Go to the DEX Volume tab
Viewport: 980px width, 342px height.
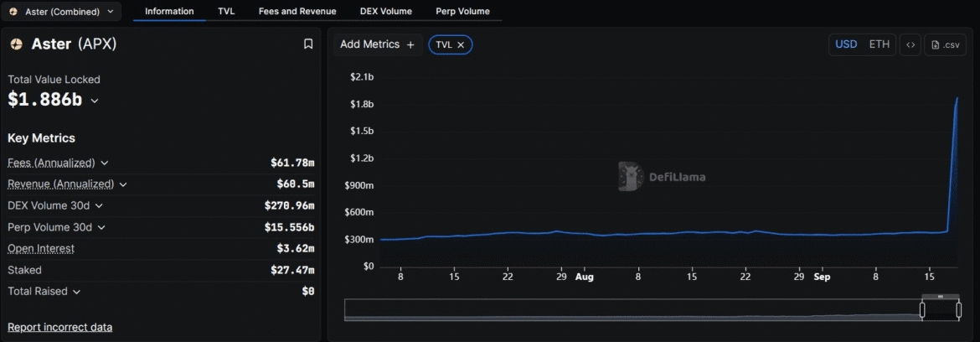385,12
